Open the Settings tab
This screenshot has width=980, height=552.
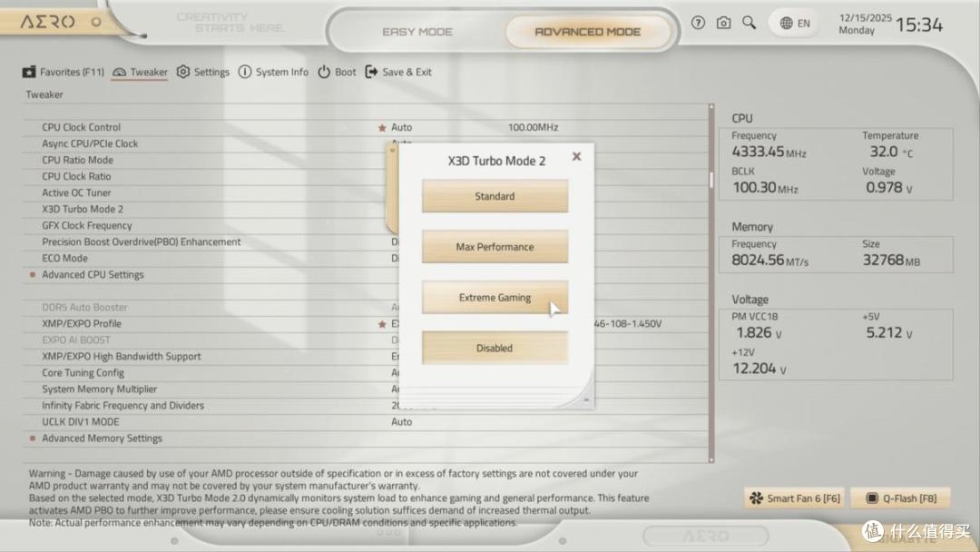[203, 72]
